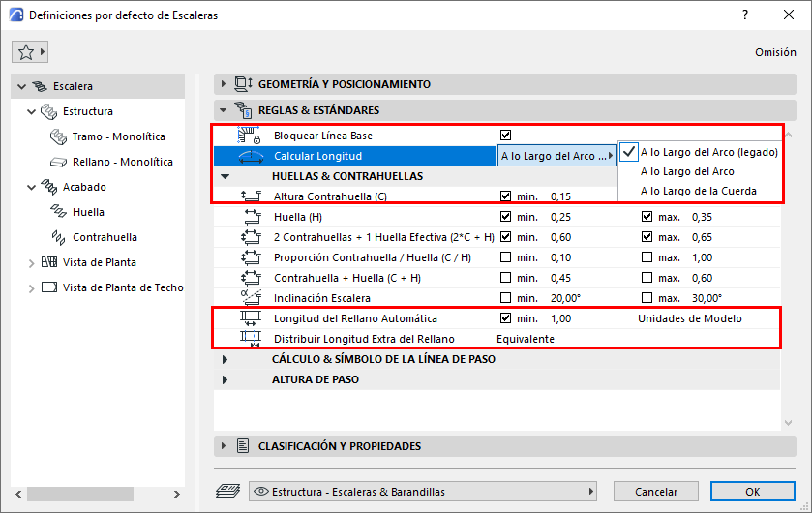Click the Geometría y Posicionamiento panel icon
This screenshot has height=513, width=812.
tap(243, 84)
